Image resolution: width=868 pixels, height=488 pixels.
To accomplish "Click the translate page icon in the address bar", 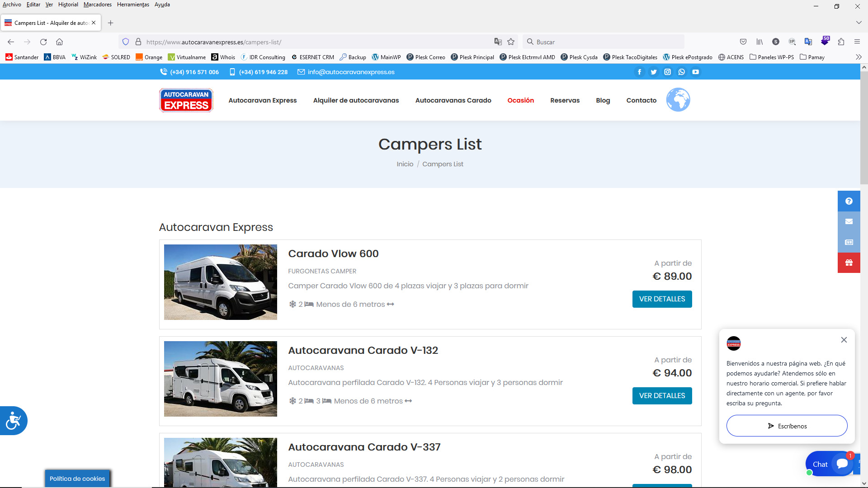I will (x=498, y=42).
